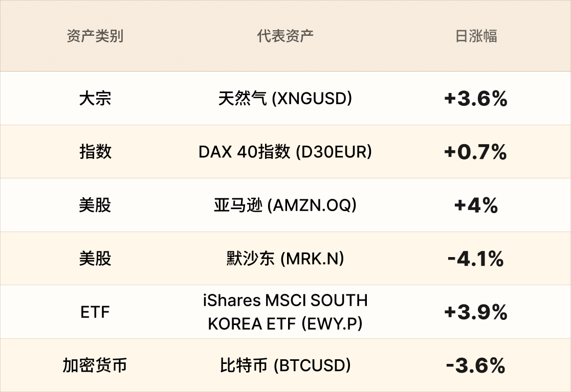The height and width of the screenshot is (392, 571).
Task: Open the DAX 40指数 (D30EUR) entry
Action: point(285,152)
